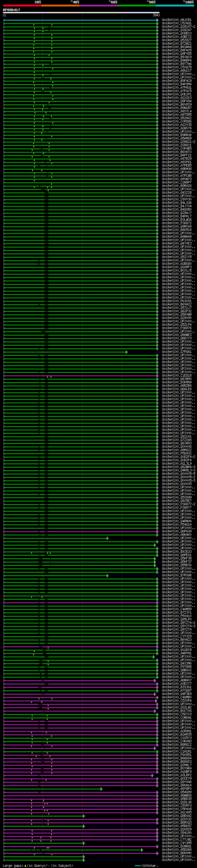Image resolution: width=197 pixels, height=868 pixels.
Task: Click label UniRef100_Q00006
Action: pos(177,446)
